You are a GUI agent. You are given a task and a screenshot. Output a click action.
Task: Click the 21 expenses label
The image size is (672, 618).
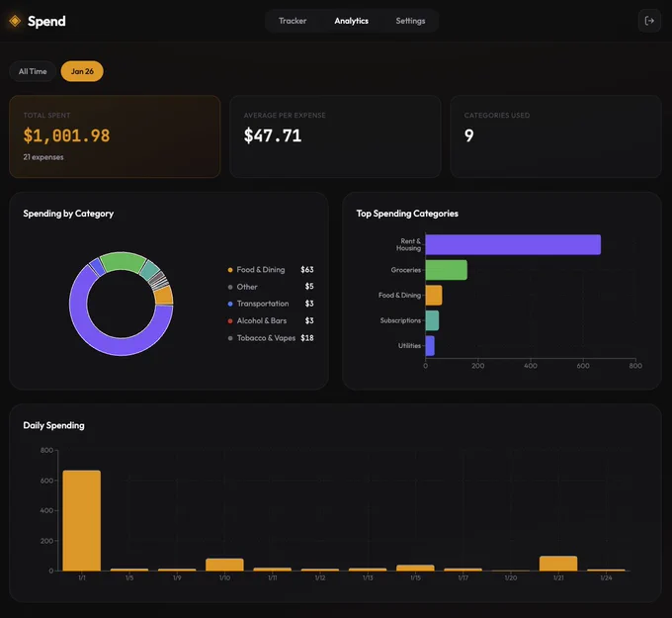click(x=43, y=157)
